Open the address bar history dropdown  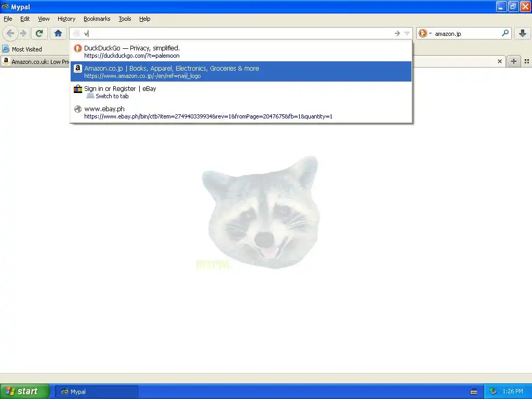click(407, 33)
